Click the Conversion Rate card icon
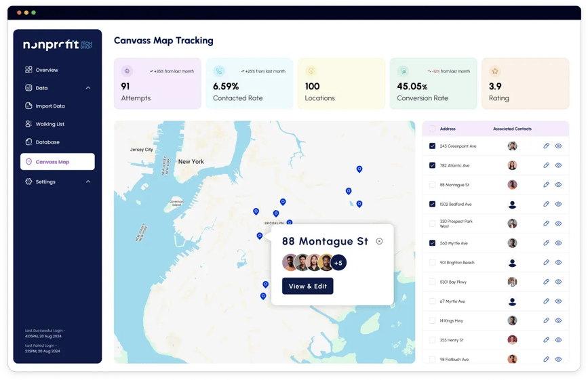Viewport: 588px width, 380px height. [x=403, y=71]
